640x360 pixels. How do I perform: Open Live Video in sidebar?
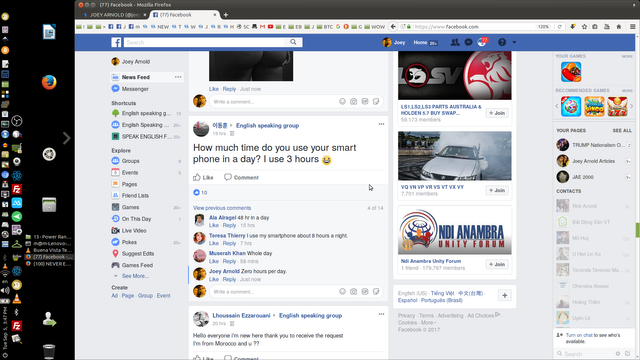[134, 230]
